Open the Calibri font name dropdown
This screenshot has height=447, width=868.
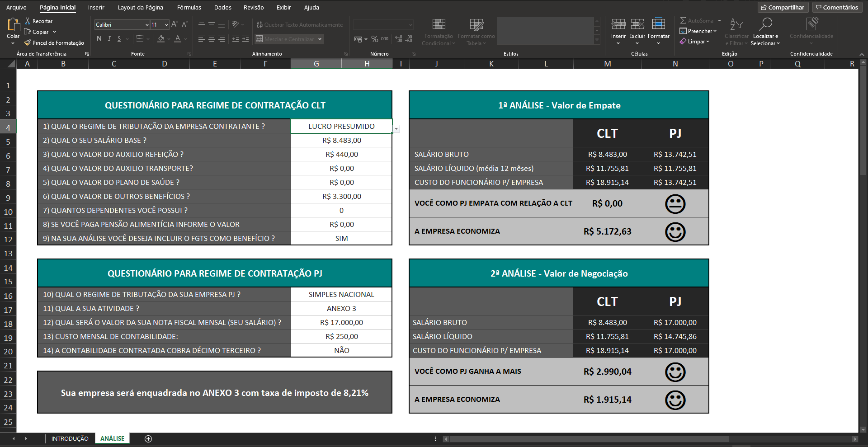pos(147,25)
